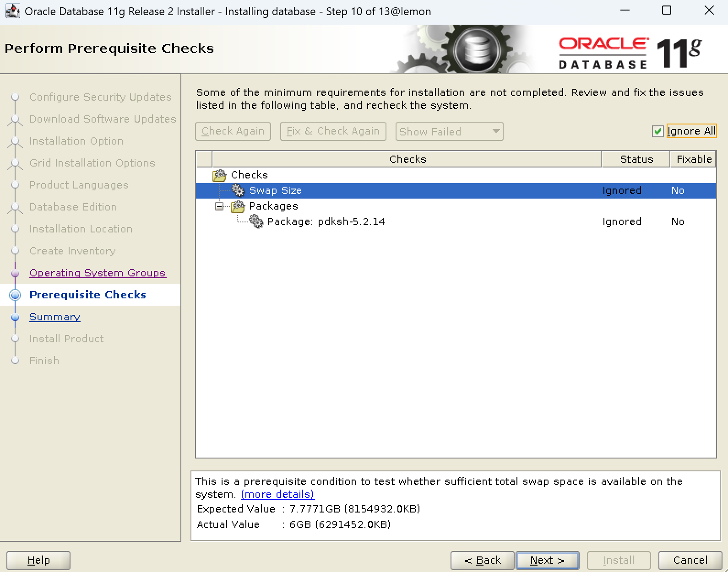Click Installation Option step
The width and height of the screenshot is (728, 572).
pos(76,141)
